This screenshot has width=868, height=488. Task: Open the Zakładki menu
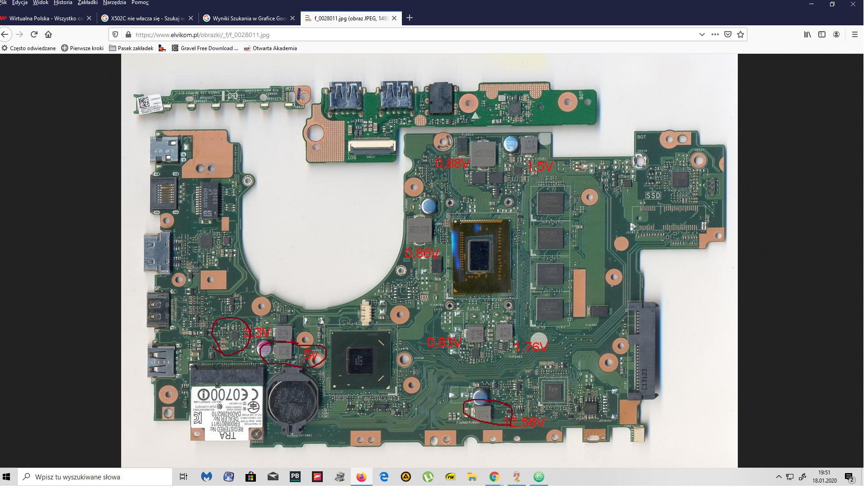tap(88, 3)
